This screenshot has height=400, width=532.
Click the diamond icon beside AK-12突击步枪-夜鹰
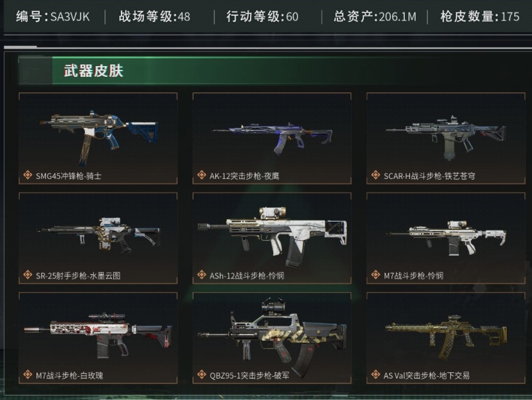pos(201,175)
